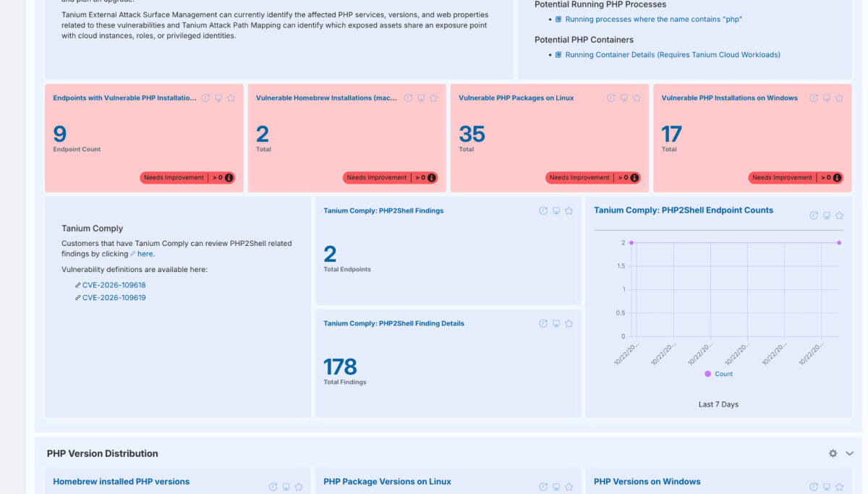Open 'Running processes where the name contains php' link
Viewport: 868px width, 494px height.
click(654, 20)
